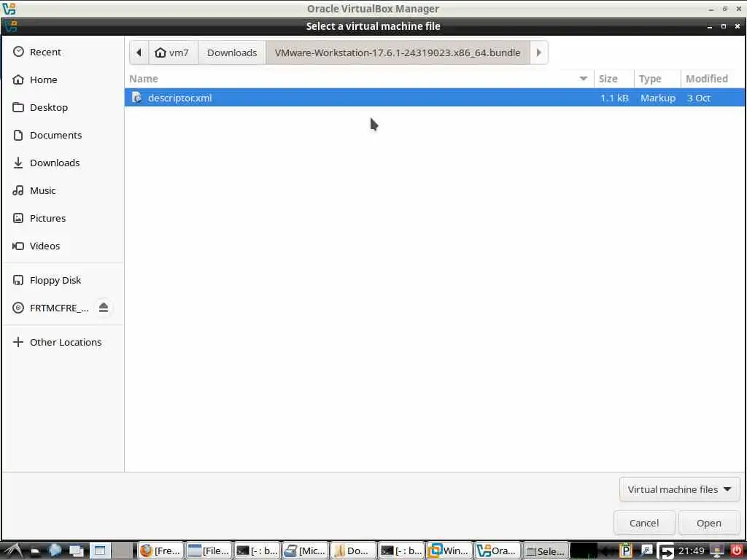Sort files by the Name column
The width and height of the screenshot is (747, 560).
360,79
